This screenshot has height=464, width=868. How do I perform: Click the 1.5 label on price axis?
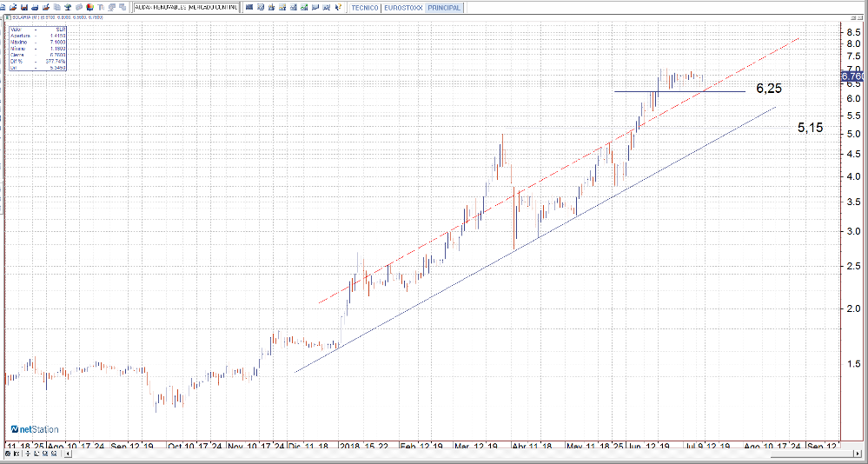tap(853, 364)
